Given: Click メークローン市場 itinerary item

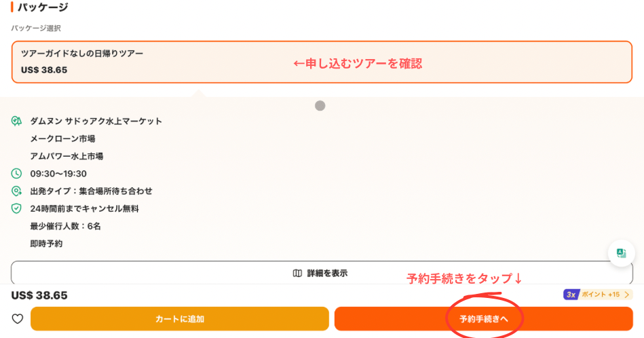Looking at the screenshot, I should 62,139.
